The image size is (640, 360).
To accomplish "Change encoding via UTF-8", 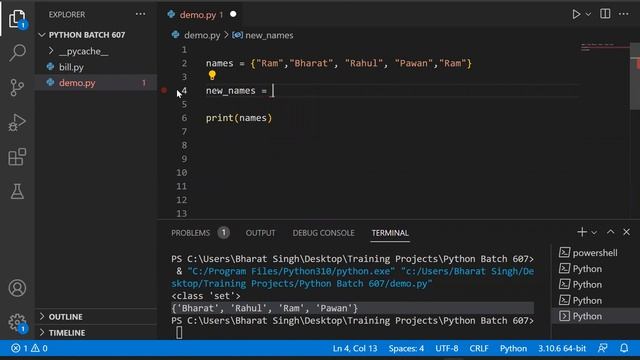I will click(x=447, y=348).
